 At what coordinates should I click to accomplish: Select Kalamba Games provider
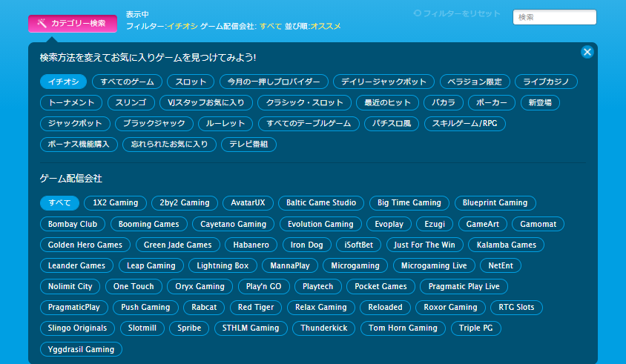507,245
